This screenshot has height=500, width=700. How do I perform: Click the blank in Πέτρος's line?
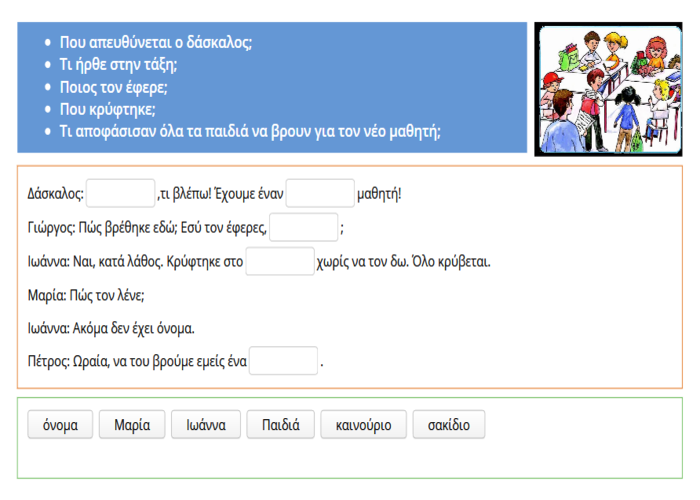pyautogui.click(x=283, y=361)
